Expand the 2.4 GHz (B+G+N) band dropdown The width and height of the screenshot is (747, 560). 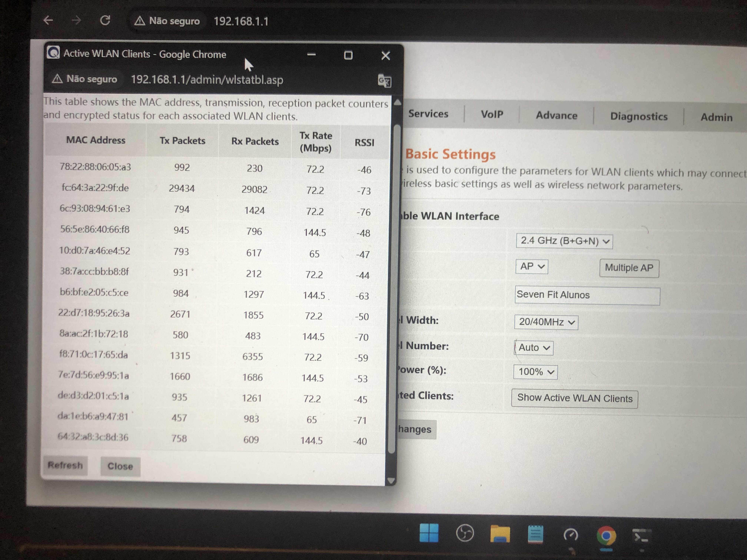click(564, 241)
